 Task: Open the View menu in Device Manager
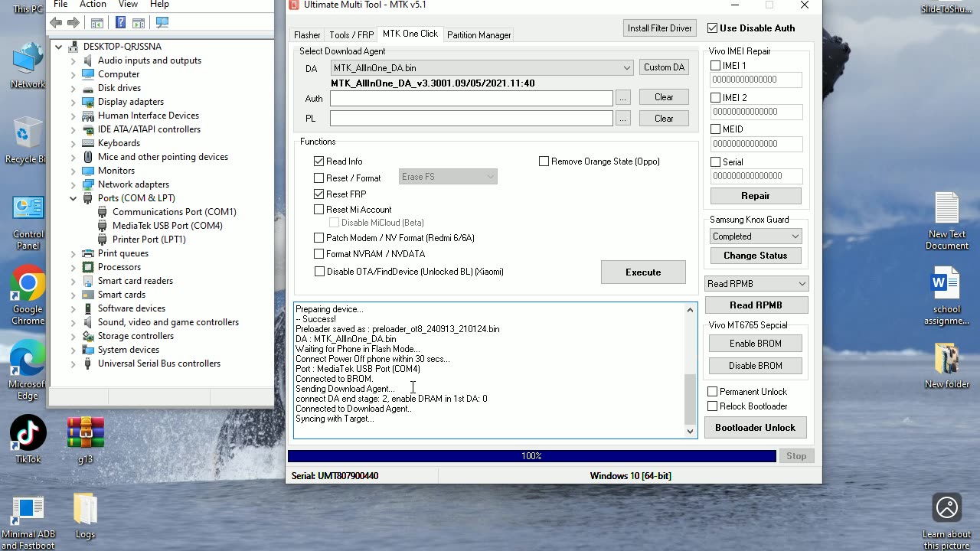click(x=128, y=5)
